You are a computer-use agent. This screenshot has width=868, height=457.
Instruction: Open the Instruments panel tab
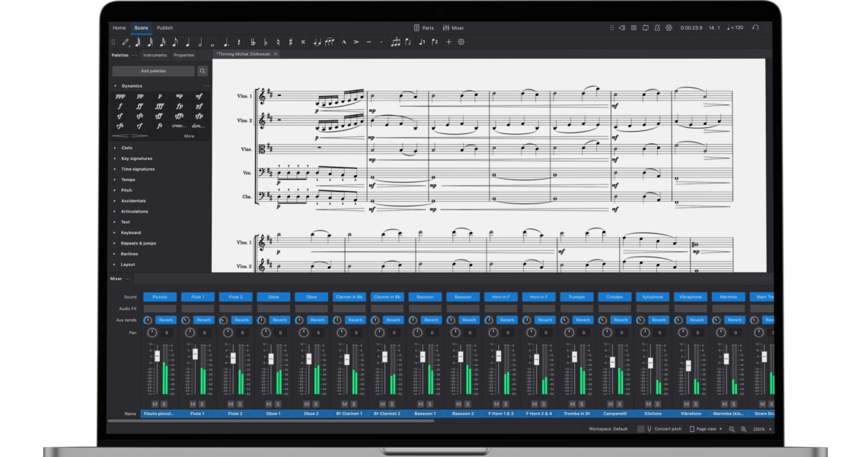155,55
